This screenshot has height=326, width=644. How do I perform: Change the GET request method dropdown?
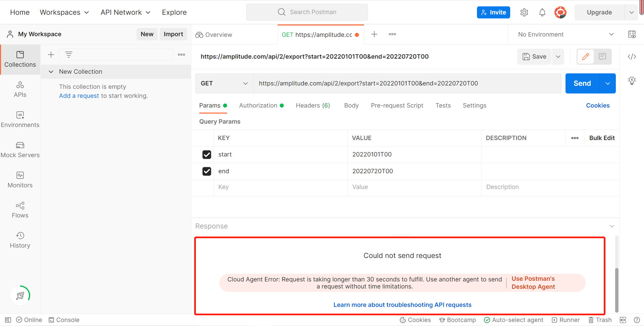pyautogui.click(x=224, y=83)
